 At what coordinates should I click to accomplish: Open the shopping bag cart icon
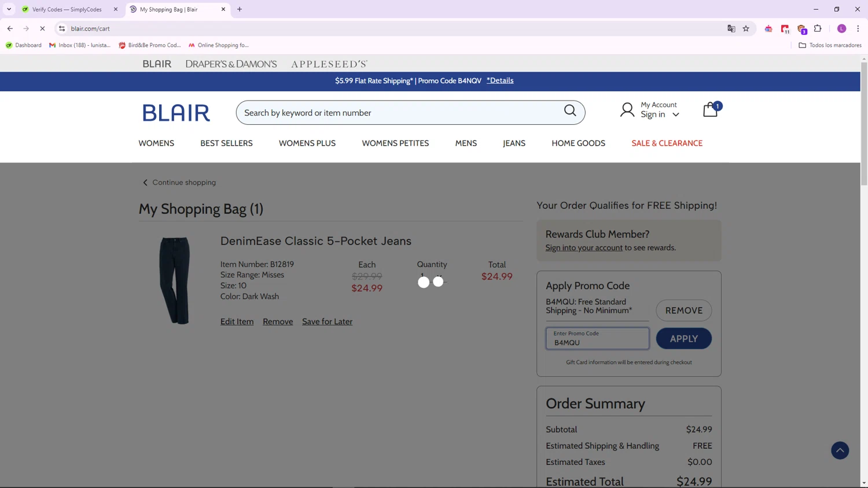tap(711, 109)
